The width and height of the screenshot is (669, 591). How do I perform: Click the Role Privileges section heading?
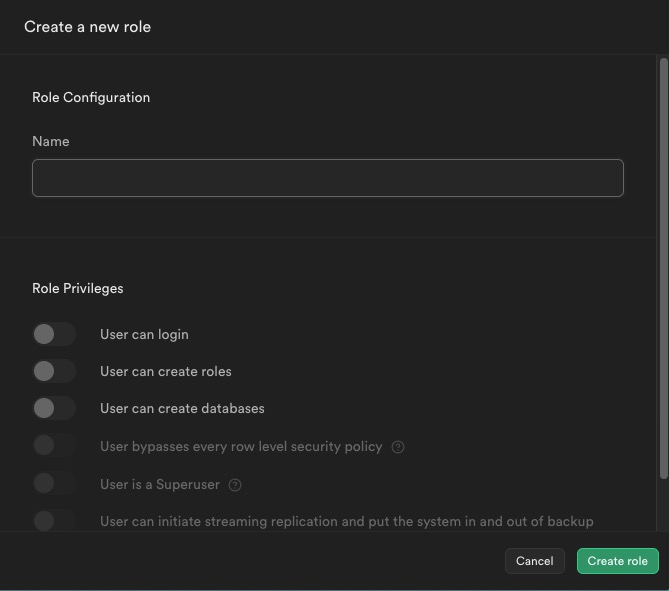(78, 288)
